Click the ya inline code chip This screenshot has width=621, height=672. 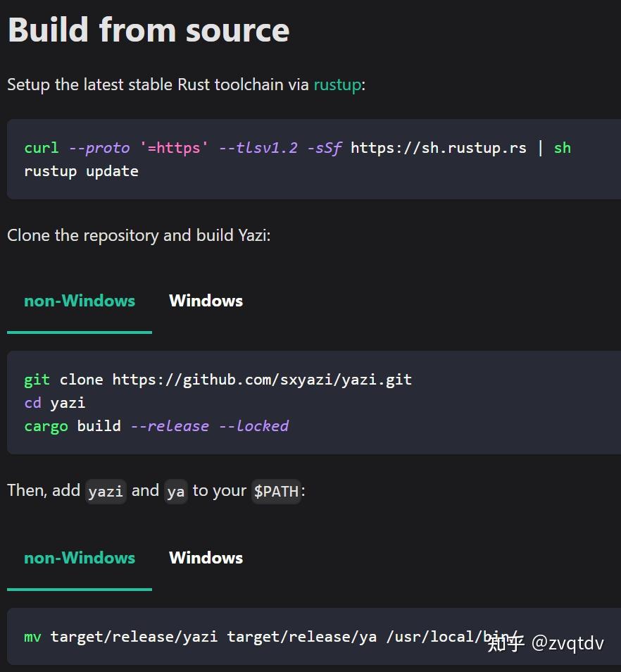176,492
